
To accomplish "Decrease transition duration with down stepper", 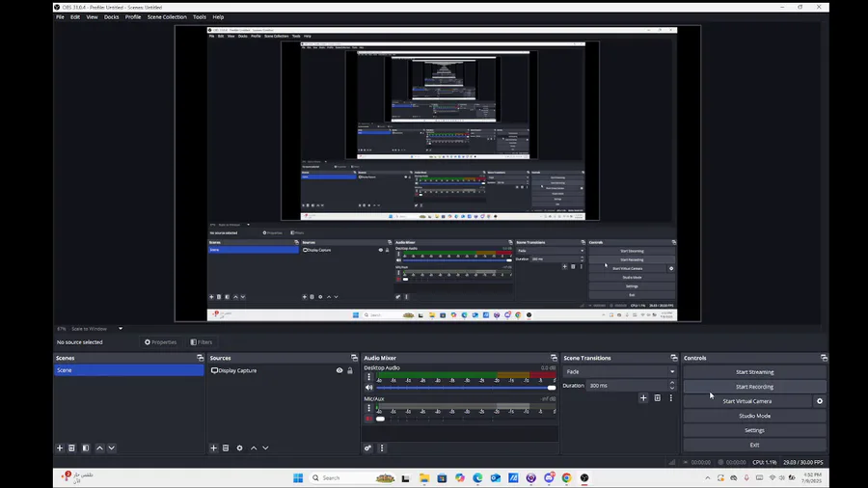I will click(672, 388).
